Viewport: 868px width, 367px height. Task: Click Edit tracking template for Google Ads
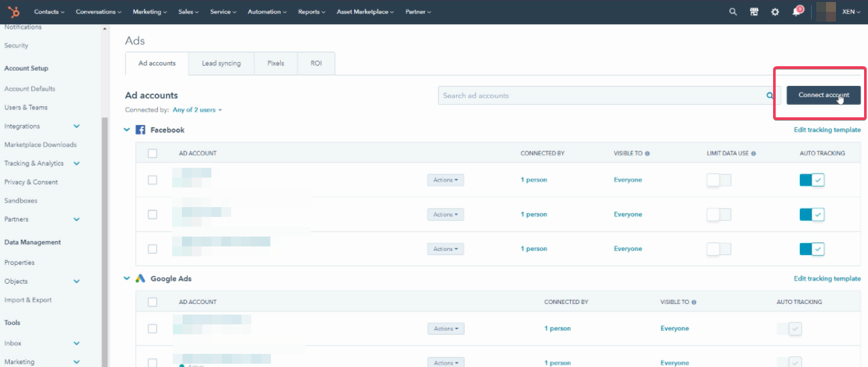tap(827, 279)
